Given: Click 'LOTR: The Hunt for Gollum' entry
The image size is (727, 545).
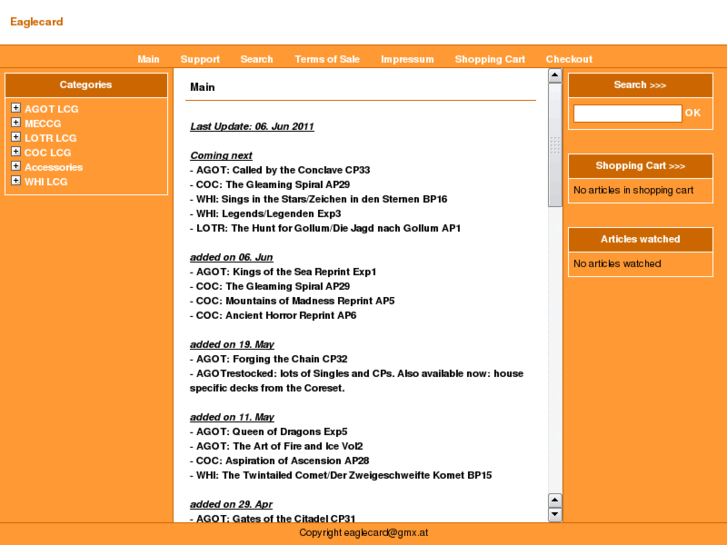Looking at the screenshot, I should (328, 228).
